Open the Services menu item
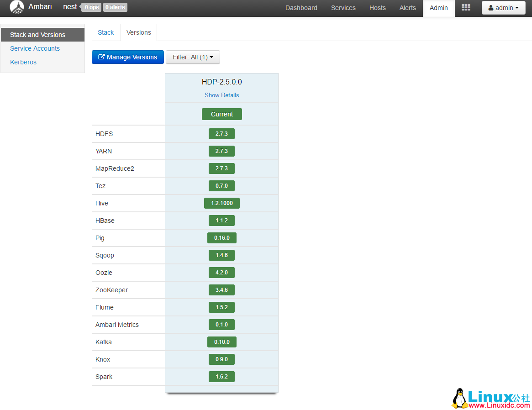Viewport: 532px width, 410px height. point(343,8)
